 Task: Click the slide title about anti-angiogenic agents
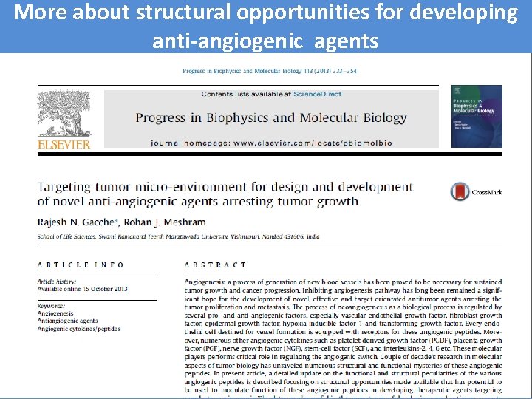pyautogui.click(x=266, y=26)
